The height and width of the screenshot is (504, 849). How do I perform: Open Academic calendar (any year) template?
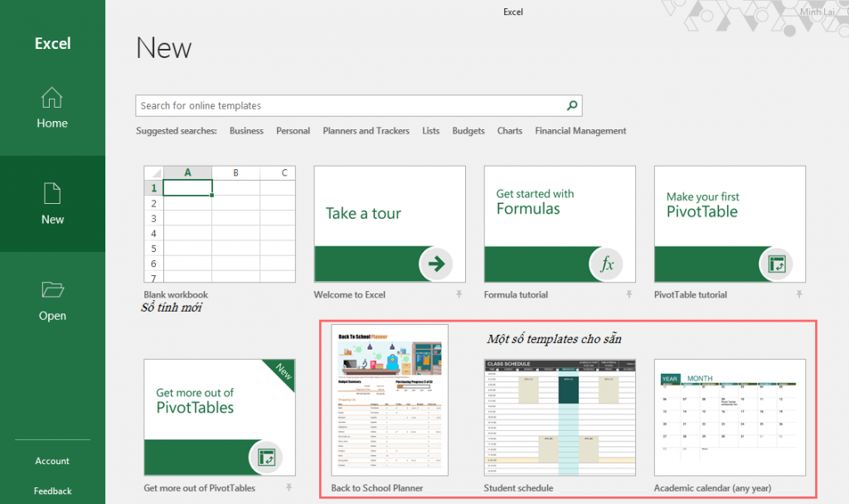[x=730, y=418]
